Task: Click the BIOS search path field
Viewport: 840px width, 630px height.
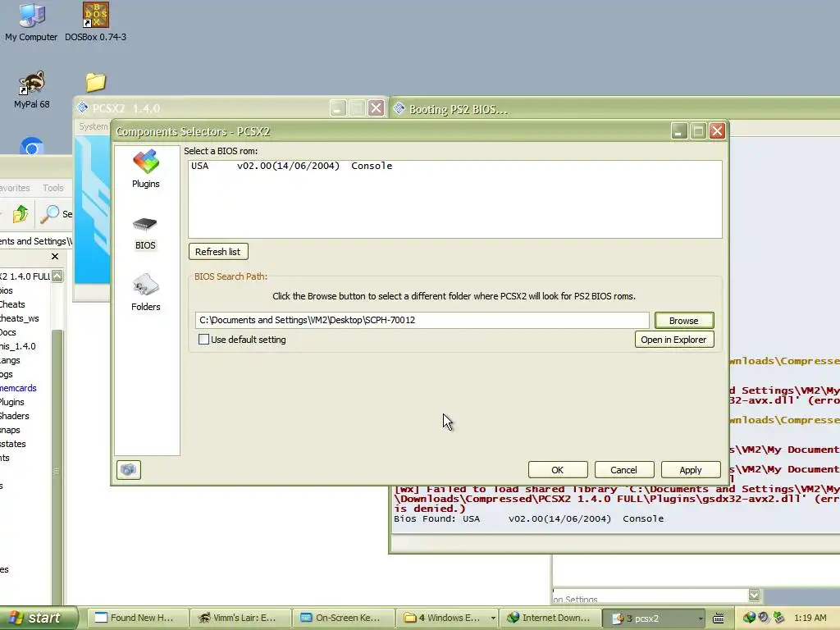Action: [x=422, y=321]
